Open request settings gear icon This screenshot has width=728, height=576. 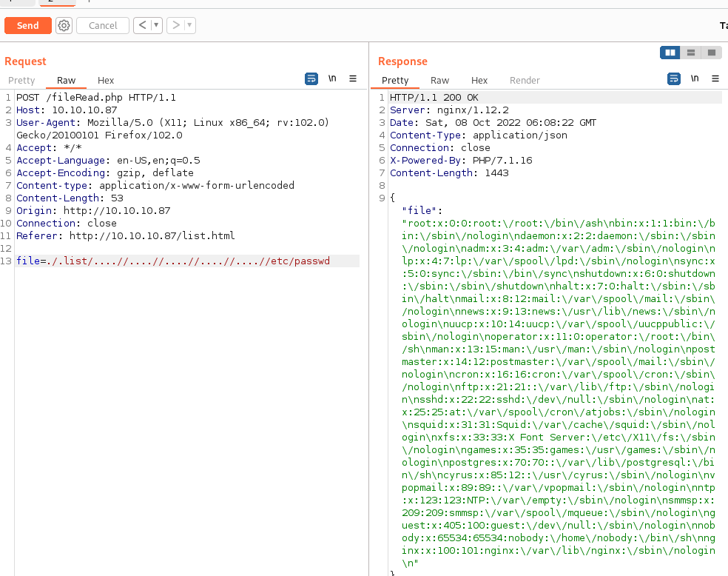click(x=64, y=26)
